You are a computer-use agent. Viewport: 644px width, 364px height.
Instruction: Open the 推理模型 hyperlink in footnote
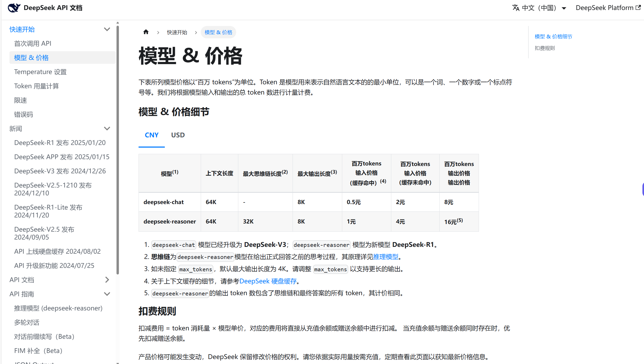pyautogui.click(x=386, y=257)
